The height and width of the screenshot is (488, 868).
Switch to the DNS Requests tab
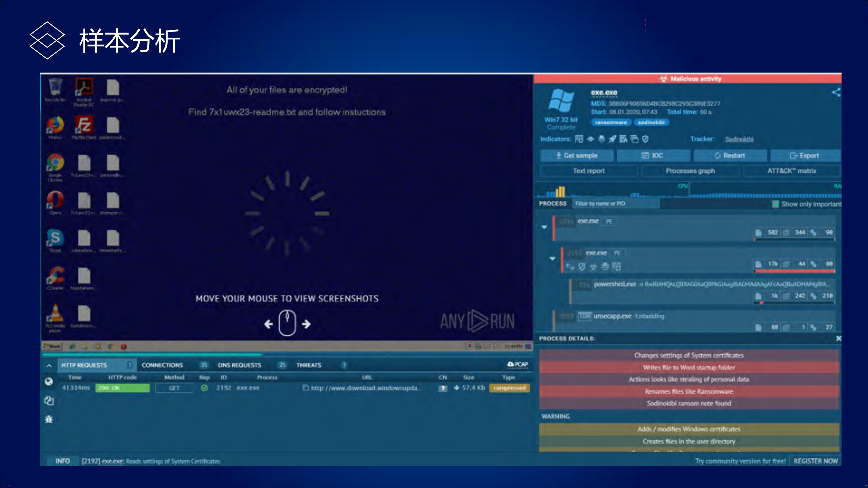(239, 365)
